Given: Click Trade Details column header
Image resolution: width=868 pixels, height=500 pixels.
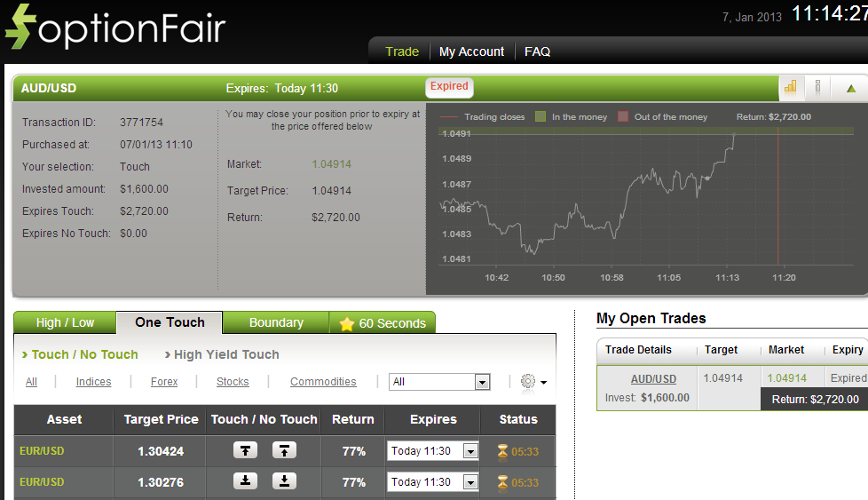Looking at the screenshot, I should tap(638, 350).
